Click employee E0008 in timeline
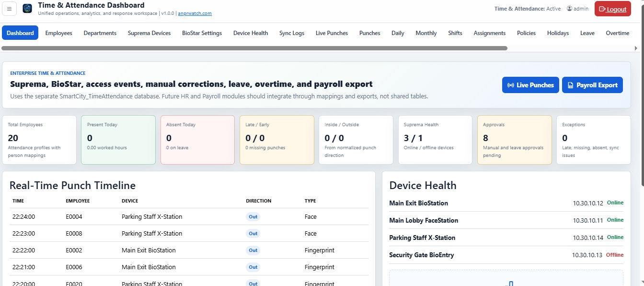 74,234
